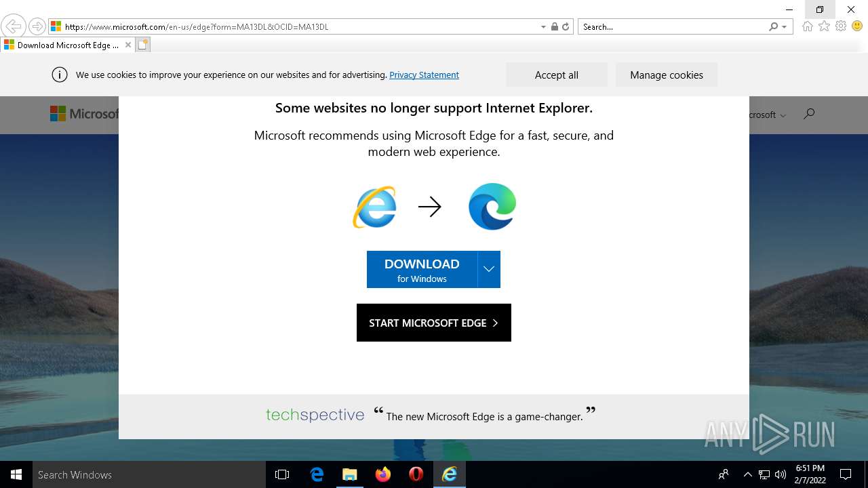The image size is (868, 488).
Task: Click the page header search magnifier icon
Action: pos(808,114)
